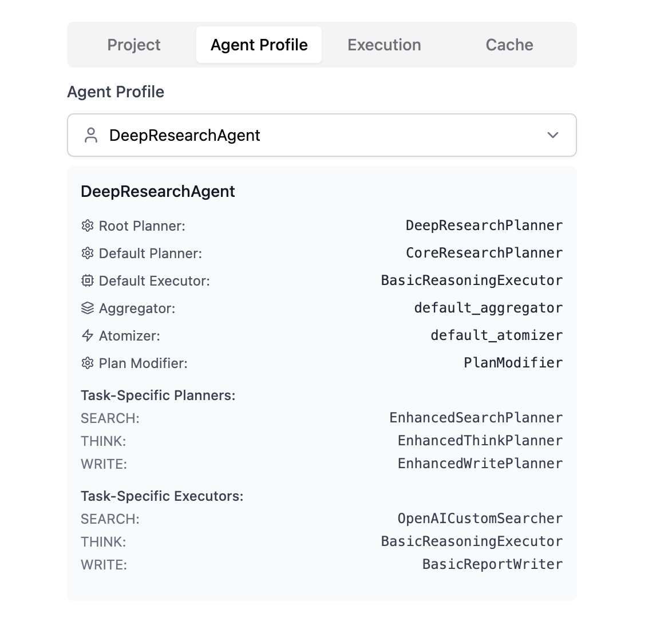Click the OpenAICustomSearcher entry
The width and height of the screenshot is (672, 625).
point(480,519)
